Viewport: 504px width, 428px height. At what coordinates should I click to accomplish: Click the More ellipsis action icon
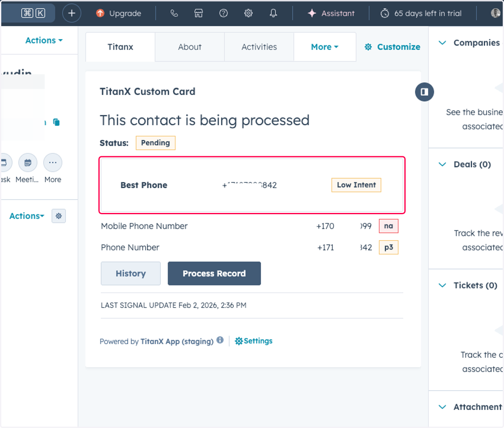point(52,163)
